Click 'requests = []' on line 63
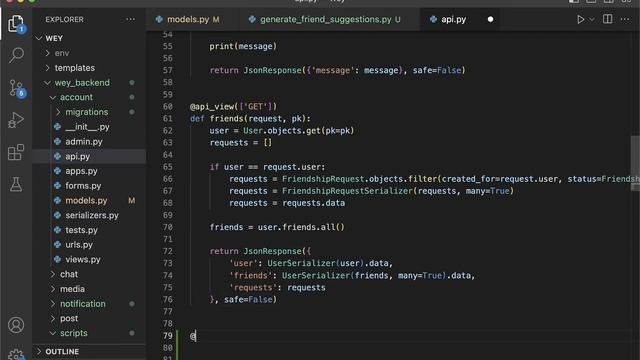Viewport: 640px width, 360px height. tap(240, 143)
